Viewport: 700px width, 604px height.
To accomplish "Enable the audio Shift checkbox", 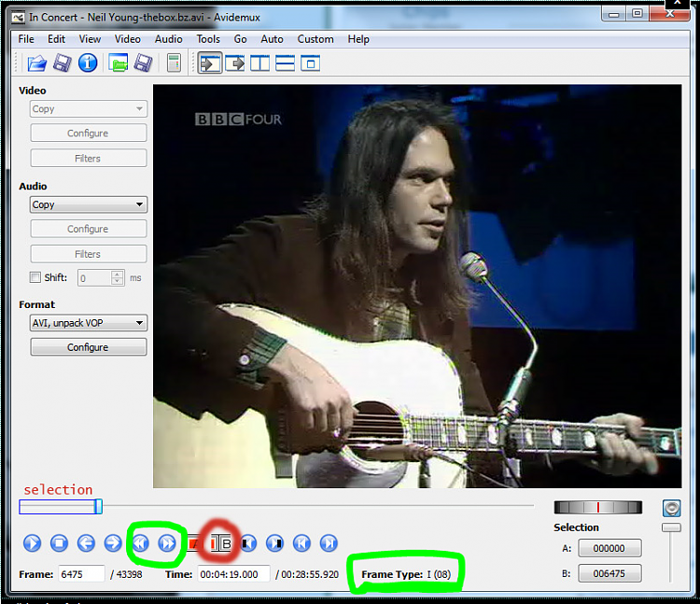I will point(35,277).
